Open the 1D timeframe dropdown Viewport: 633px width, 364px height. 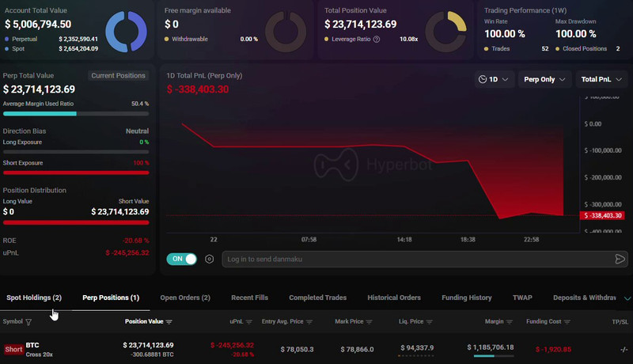tap(494, 79)
